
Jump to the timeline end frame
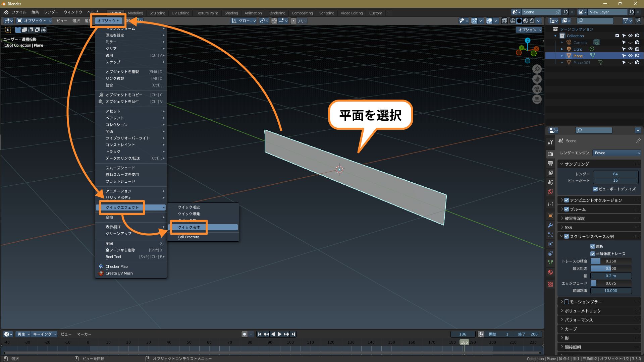coord(293,334)
